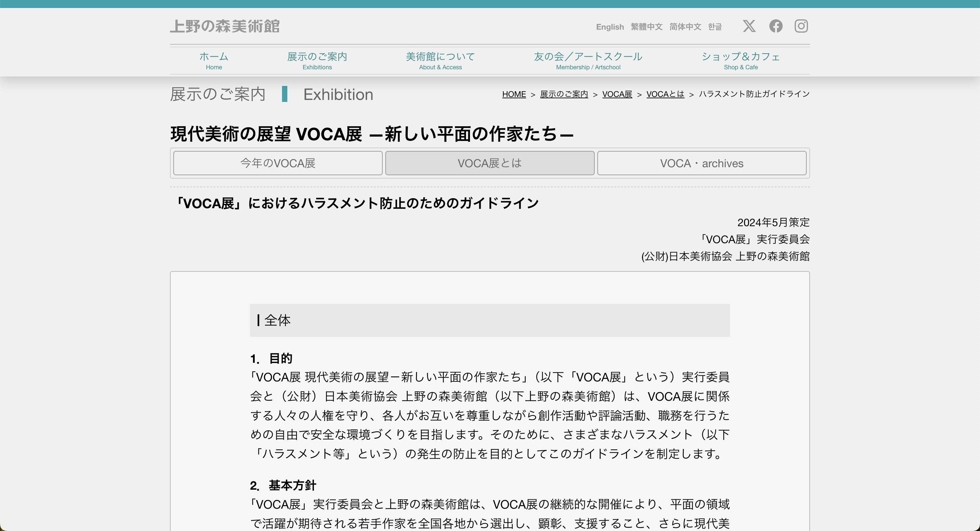The height and width of the screenshot is (531, 980).
Task: Switch language to English
Action: (x=610, y=27)
